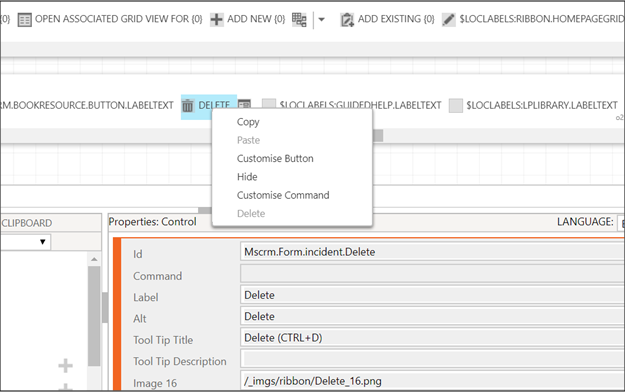The image size is (625, 392).
Task: Select the BOOKRESOURCE.BUTTON.LABELTEXT button
Action: point(87,105)
